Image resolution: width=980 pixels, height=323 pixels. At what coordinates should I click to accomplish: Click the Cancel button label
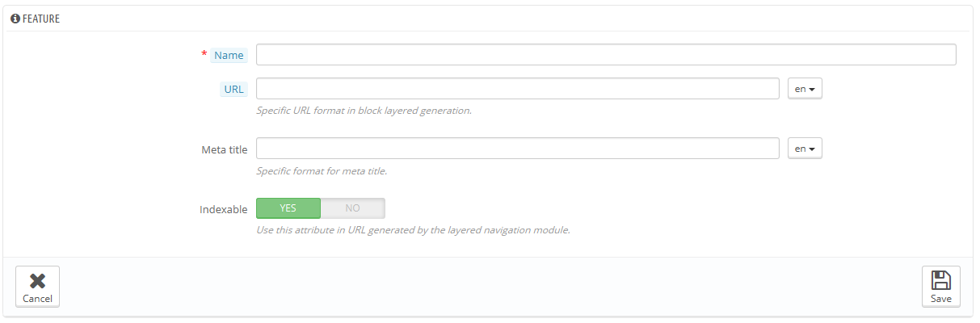tap(37, 299)
